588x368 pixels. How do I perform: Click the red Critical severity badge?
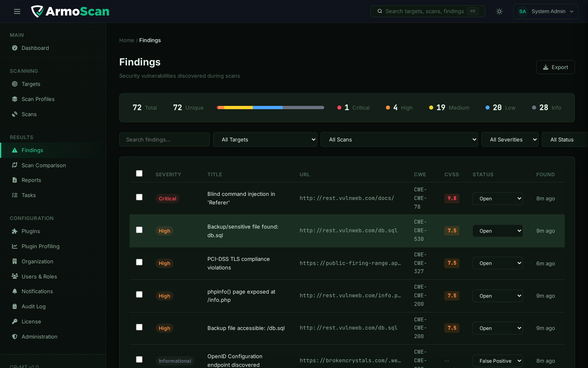[x=167, y=199]
